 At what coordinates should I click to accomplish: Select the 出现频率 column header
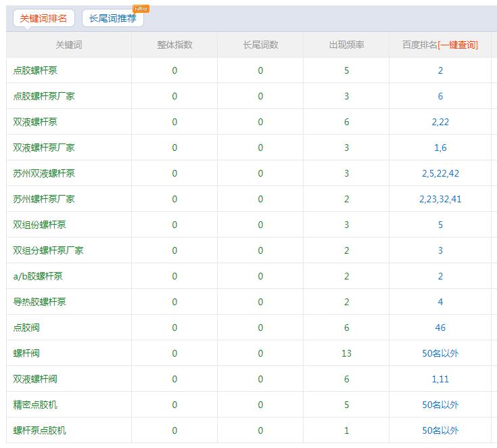coord(346,45)
